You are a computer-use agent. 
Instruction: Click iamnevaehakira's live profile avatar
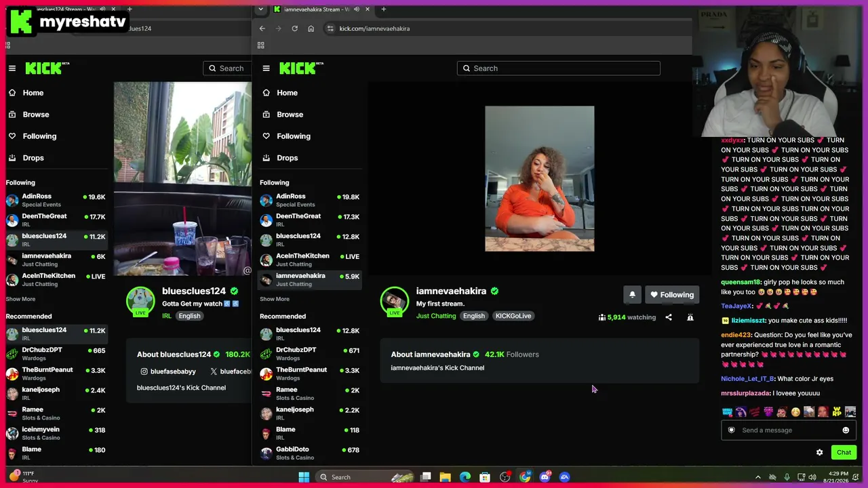[394, 302]
